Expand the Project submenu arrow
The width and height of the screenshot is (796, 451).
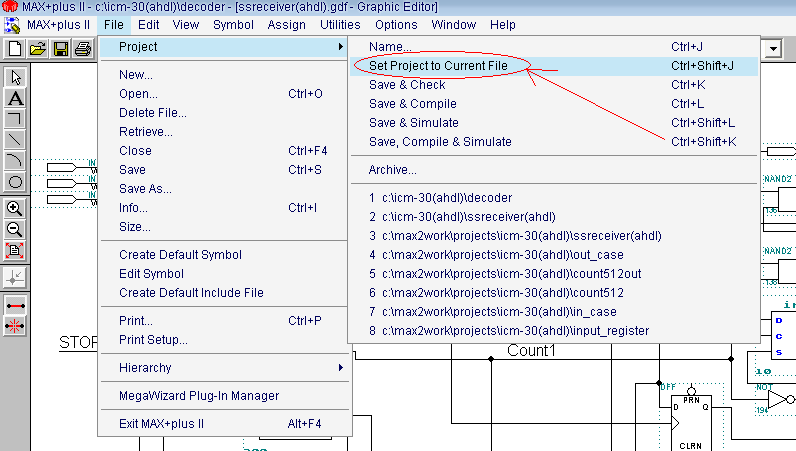coord(341,47)
